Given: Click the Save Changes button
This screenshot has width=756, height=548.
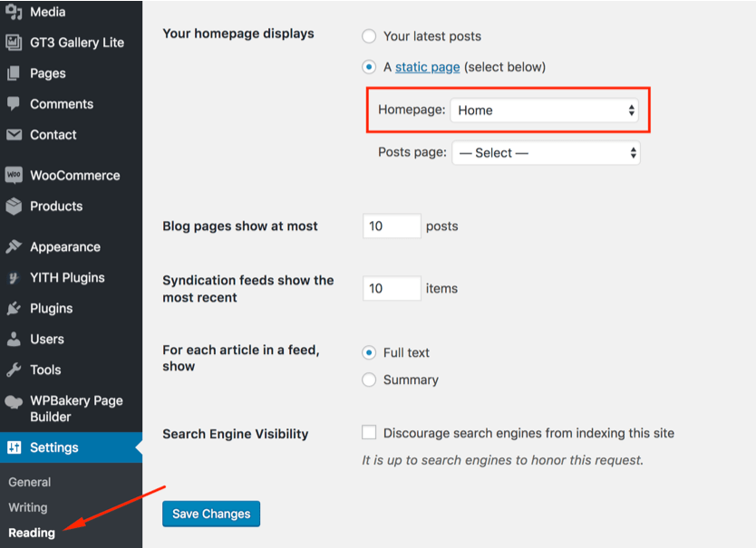Looking at the screenshot, I should [x=211, y=514].
